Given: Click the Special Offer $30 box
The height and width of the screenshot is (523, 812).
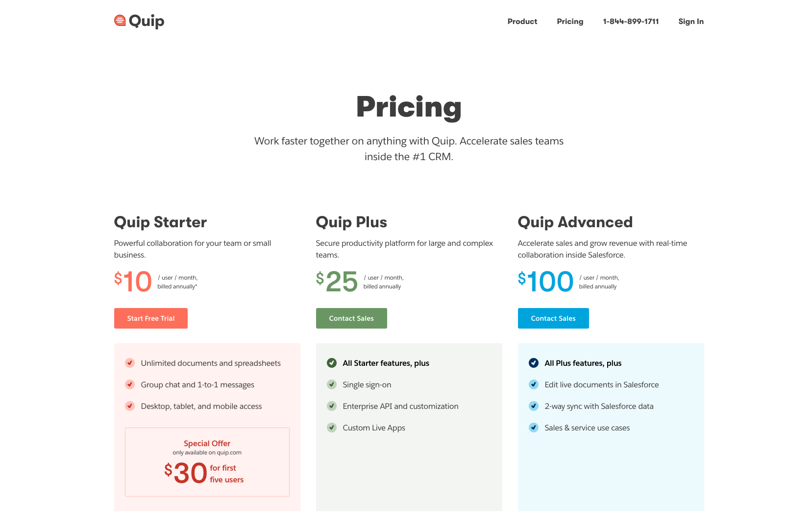Looking at the screenshot, I should tap(207, 462).
